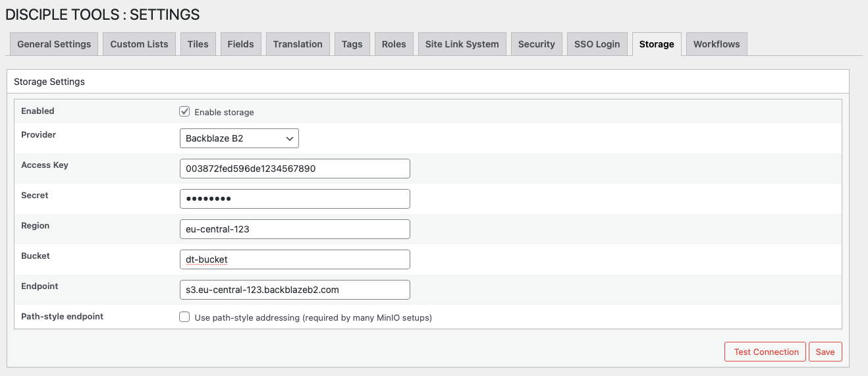
Task: Focus the Secret password field
Action: click(x=294, y=199)
